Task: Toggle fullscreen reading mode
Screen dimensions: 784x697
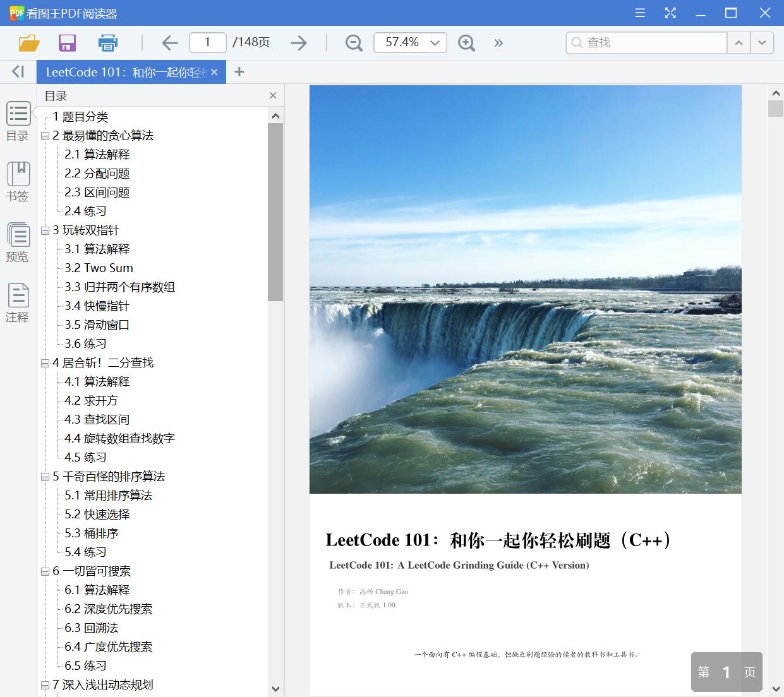Action: (670, 13)
